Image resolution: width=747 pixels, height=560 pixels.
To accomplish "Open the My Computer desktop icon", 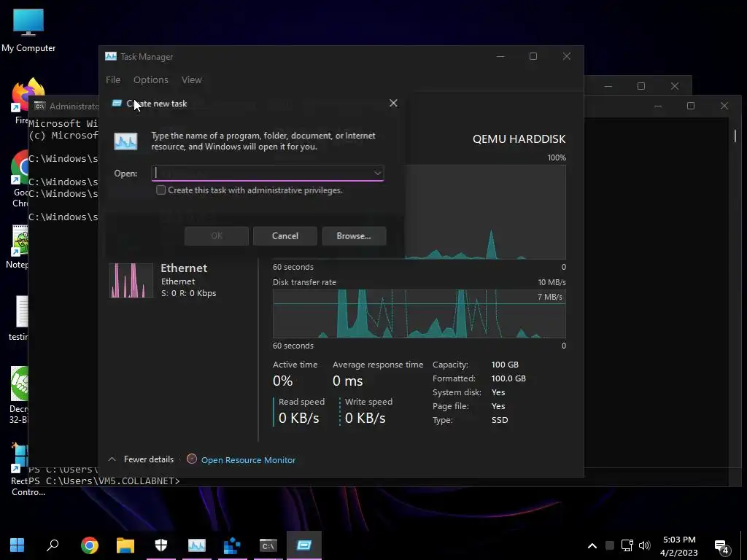I will pos(28,30).
